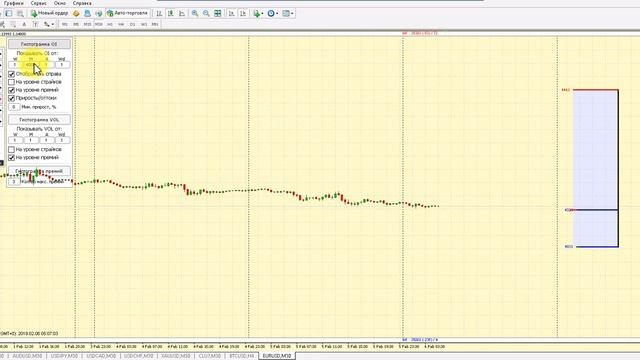Open the Справка menu

coord(82,3)
